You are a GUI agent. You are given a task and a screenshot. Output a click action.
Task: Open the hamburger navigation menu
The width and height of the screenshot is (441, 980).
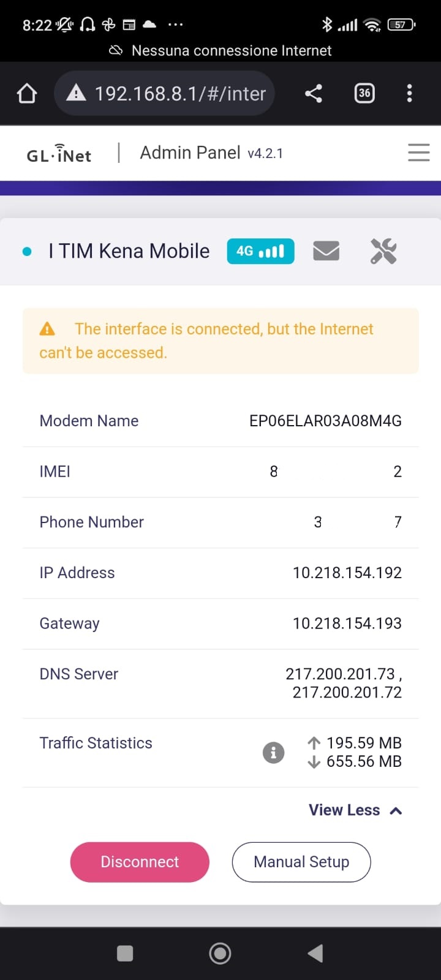[x=418, y=153]
